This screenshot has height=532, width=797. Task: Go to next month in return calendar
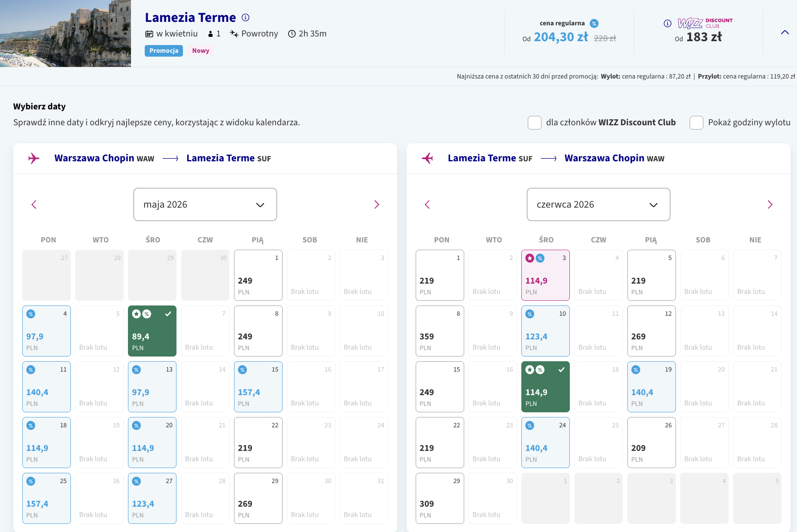[770, 205]
